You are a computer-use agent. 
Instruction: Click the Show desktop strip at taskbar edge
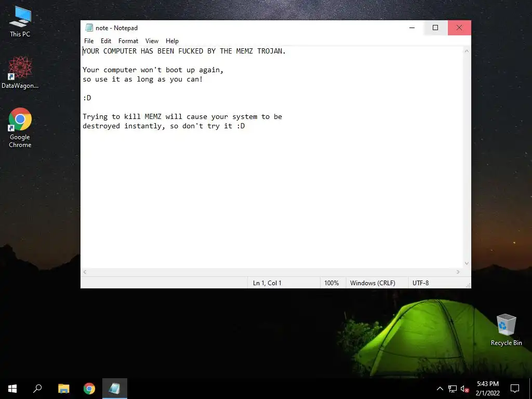(530, 389)
